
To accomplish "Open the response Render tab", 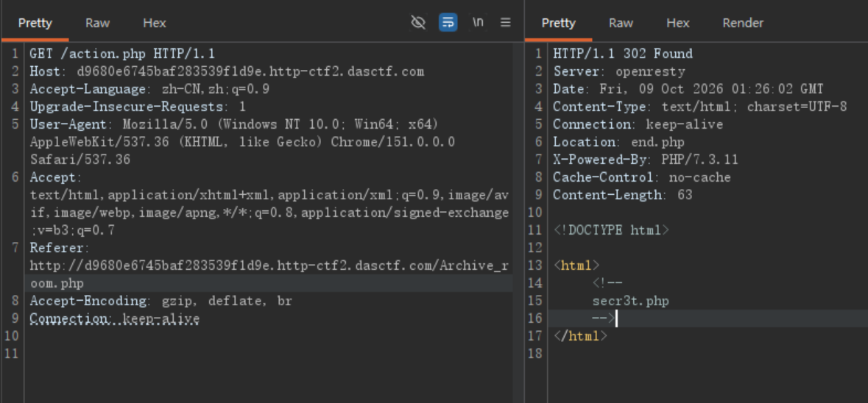I will (743, 24).
